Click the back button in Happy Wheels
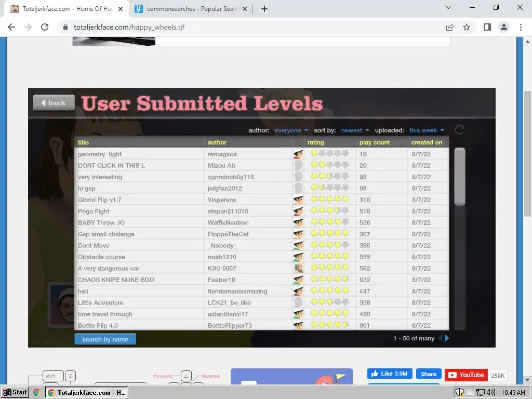The width and height of the screenshot is (532, 399). tap(54, 103)
